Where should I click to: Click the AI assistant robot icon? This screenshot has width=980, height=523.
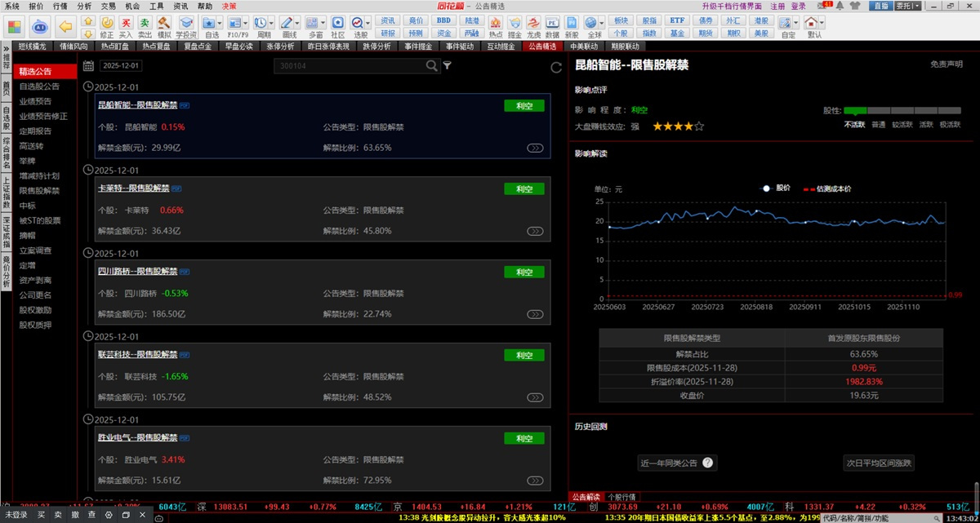click(41, 26)
